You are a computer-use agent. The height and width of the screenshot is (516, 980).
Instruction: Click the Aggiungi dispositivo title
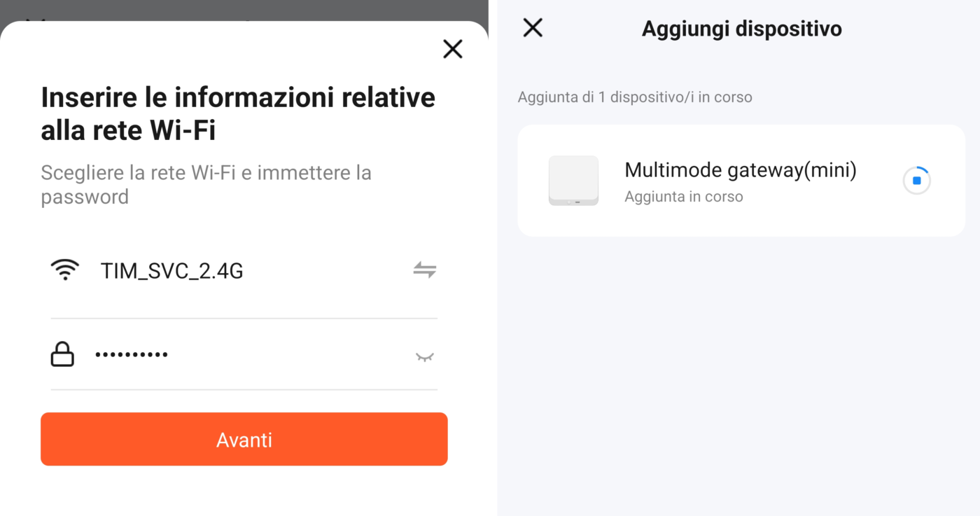(x=741, y=29)
